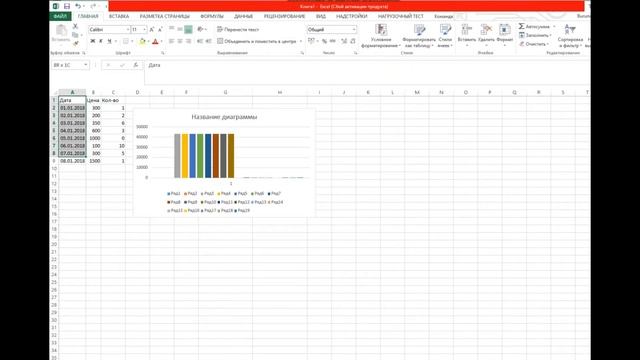Click the Автосумма button
The height and width of the screenshot is (360, 640).
[534, 27]
